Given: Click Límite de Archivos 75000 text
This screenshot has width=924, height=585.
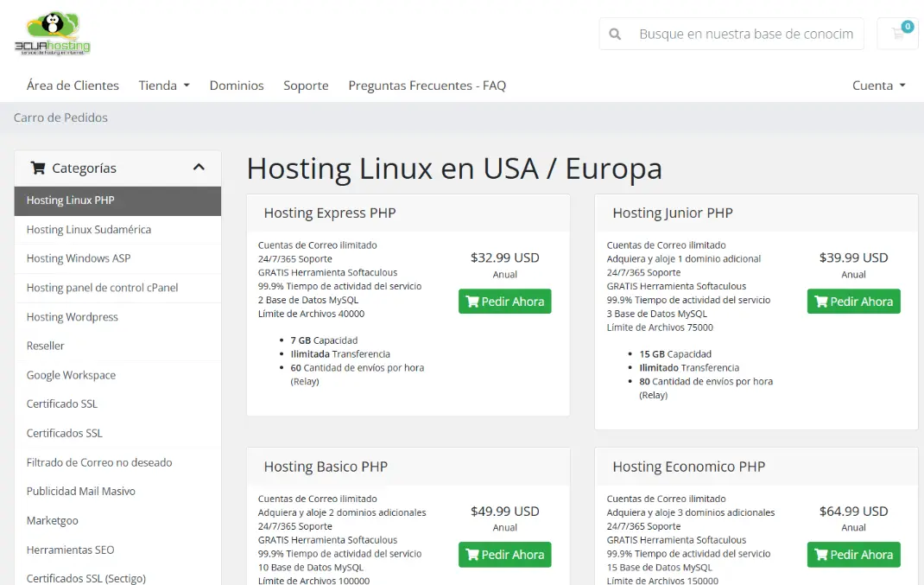Looking at the screenshot, I should point(660,327).
